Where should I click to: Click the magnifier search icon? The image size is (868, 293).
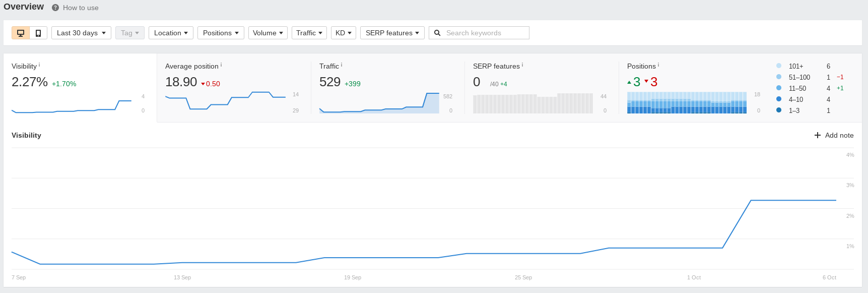[437, 33]
